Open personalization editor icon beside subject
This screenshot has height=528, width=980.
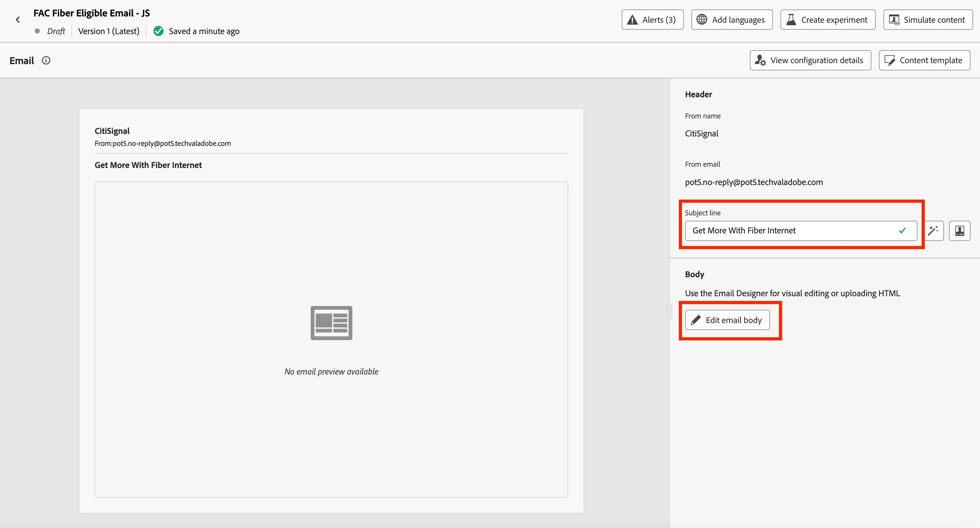point(959,231)
